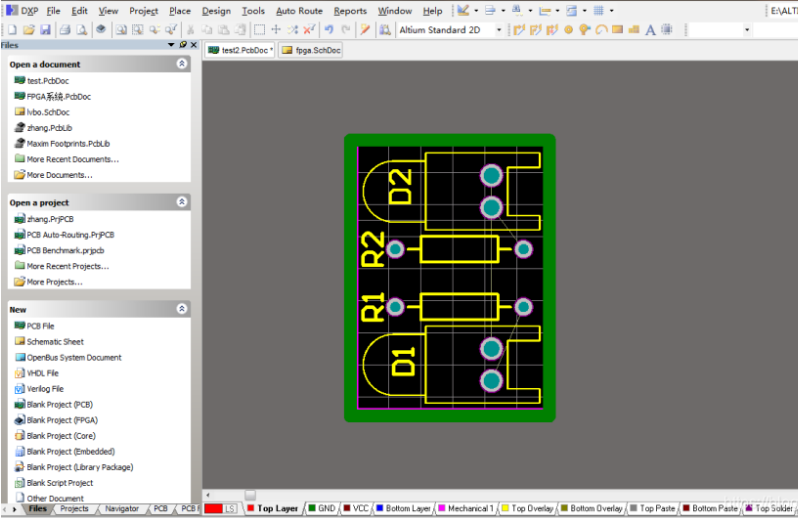Select the Place Via tool
Screen dimensions: 798x518
(585, 30)
